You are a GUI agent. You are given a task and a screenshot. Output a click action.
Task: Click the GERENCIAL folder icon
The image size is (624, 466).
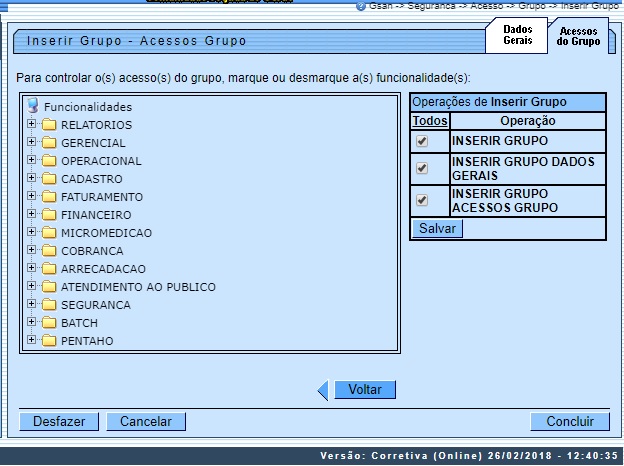49,142
